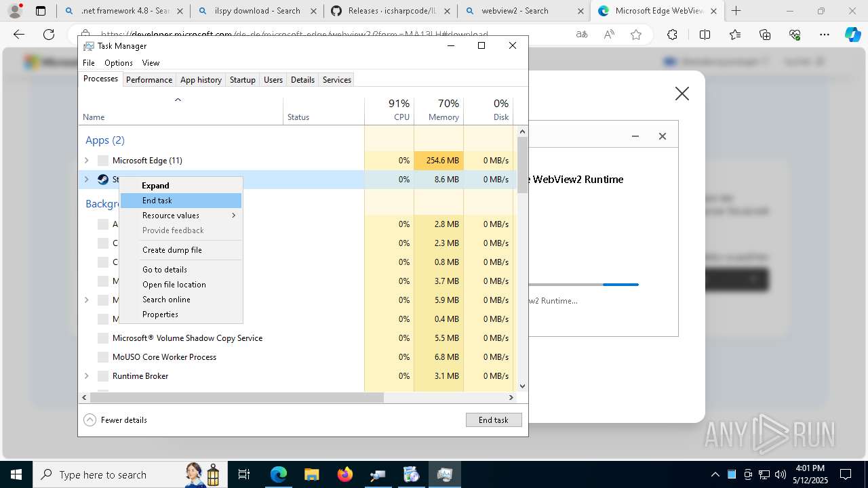Sort processes by Memory column

[x=439, y=111]
